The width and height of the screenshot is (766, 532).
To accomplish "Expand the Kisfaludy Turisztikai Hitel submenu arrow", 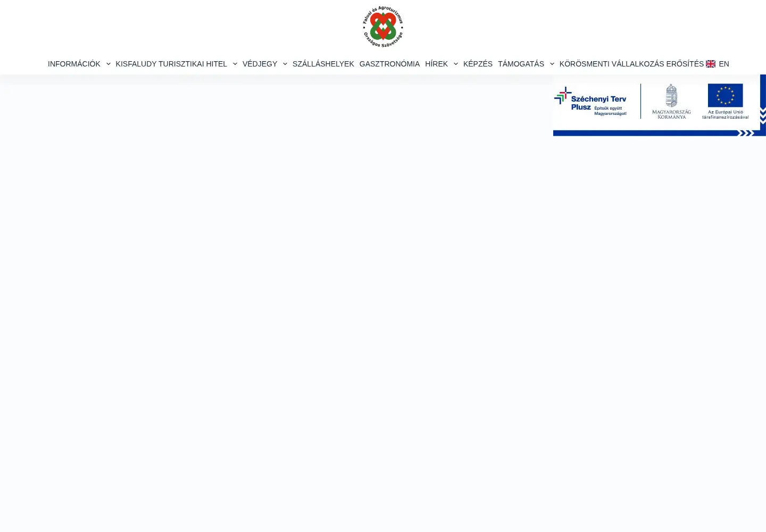I will (235, 64).
